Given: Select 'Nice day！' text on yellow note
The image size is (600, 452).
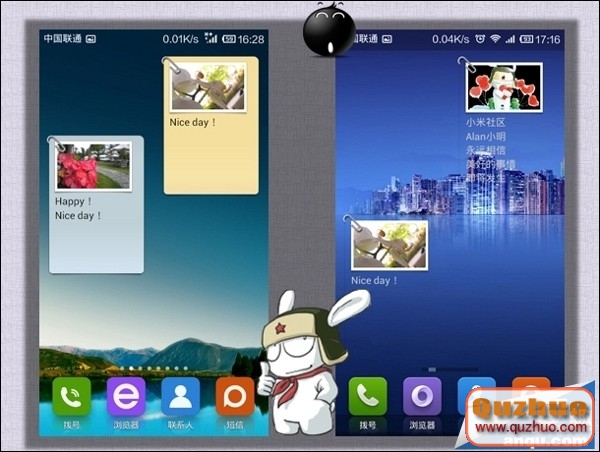Looking at the screenshot, I should click(x=193, y=122).
